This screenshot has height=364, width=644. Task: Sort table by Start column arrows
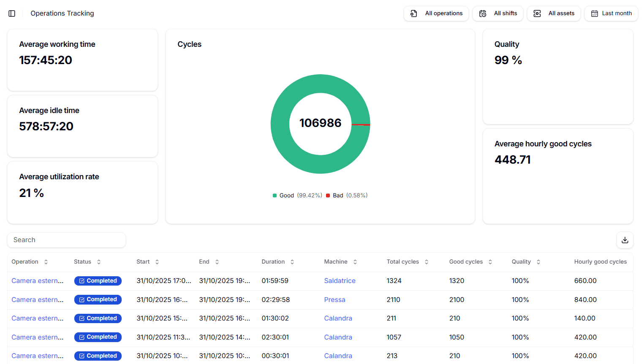(x=157, y=262)
